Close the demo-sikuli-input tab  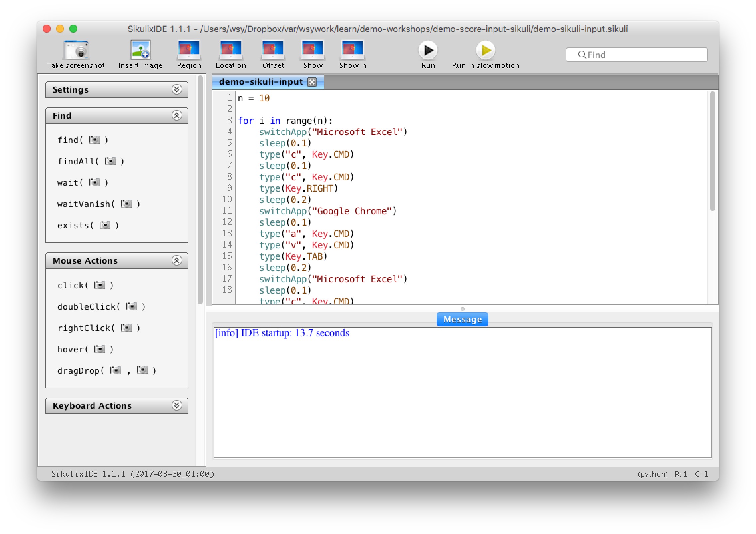click(x=312, y=82)
